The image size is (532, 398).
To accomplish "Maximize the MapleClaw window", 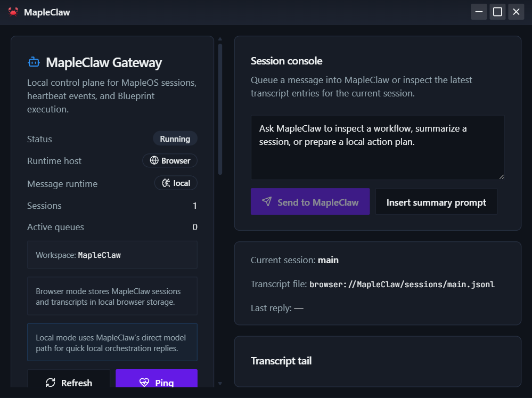I will [x=497, y=12].
